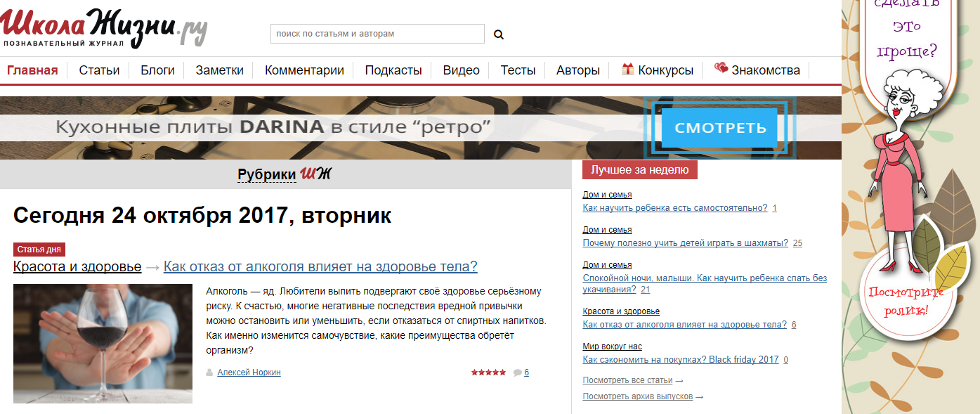Click the gift icon beside Конкурсы
The width and height of the screenshot is (980, 414).
click(x=627, y=69)
